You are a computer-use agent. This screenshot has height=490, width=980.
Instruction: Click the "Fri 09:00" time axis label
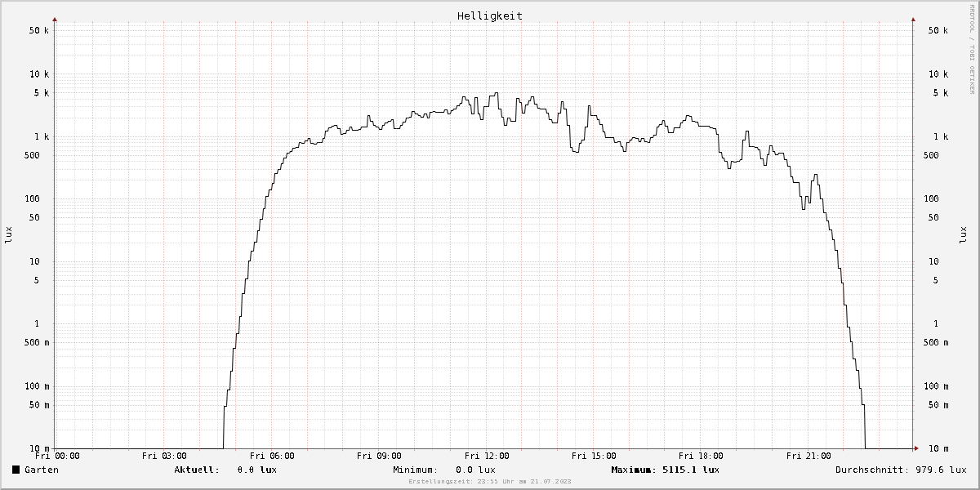point(379,456)
